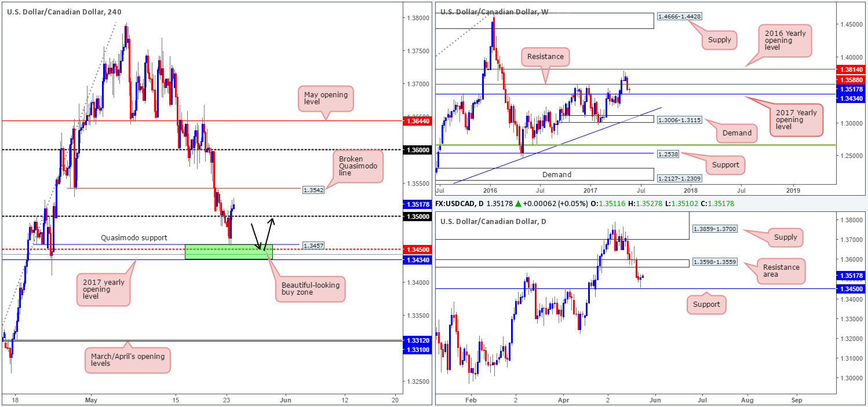
Task: Select the 1.3542 price label
Action: click(313, 189)
